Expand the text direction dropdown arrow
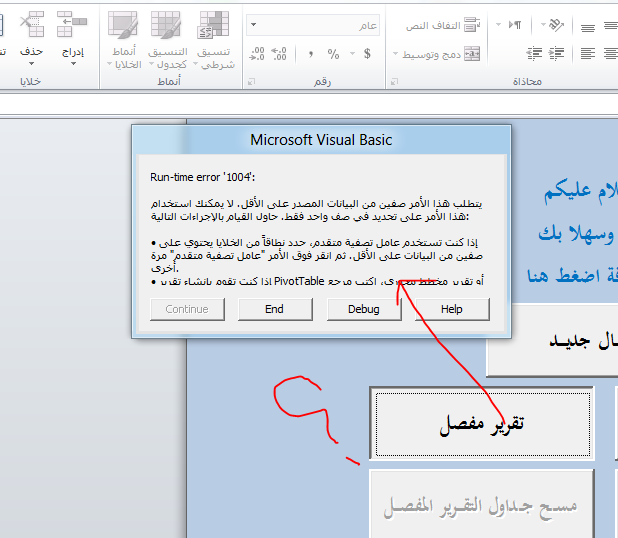 coord(498,25)
